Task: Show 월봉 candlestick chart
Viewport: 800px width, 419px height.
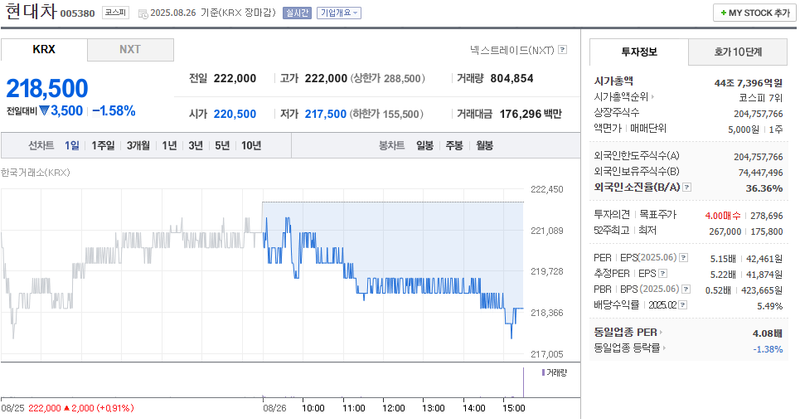Action: click(485, 145)
